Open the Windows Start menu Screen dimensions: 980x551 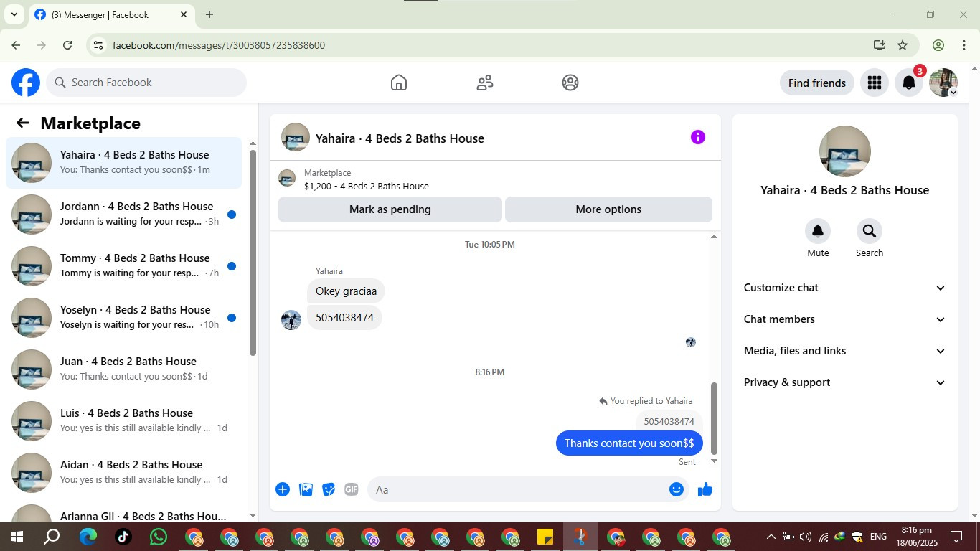(x=17, y=537)
